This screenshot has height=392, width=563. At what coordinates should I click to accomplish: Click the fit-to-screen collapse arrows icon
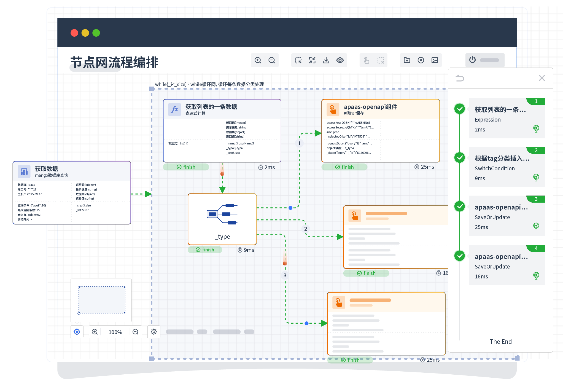tap(312, 60)
